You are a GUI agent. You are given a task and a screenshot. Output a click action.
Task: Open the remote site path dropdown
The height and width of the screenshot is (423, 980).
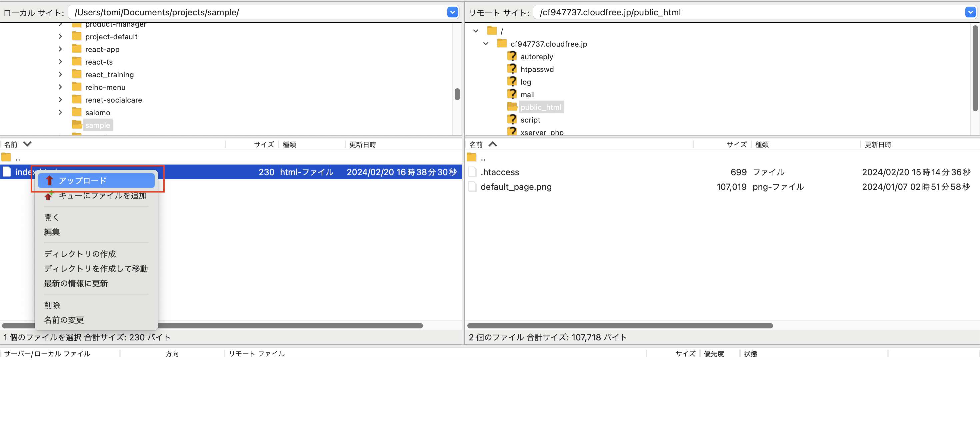tap(970, 12)
